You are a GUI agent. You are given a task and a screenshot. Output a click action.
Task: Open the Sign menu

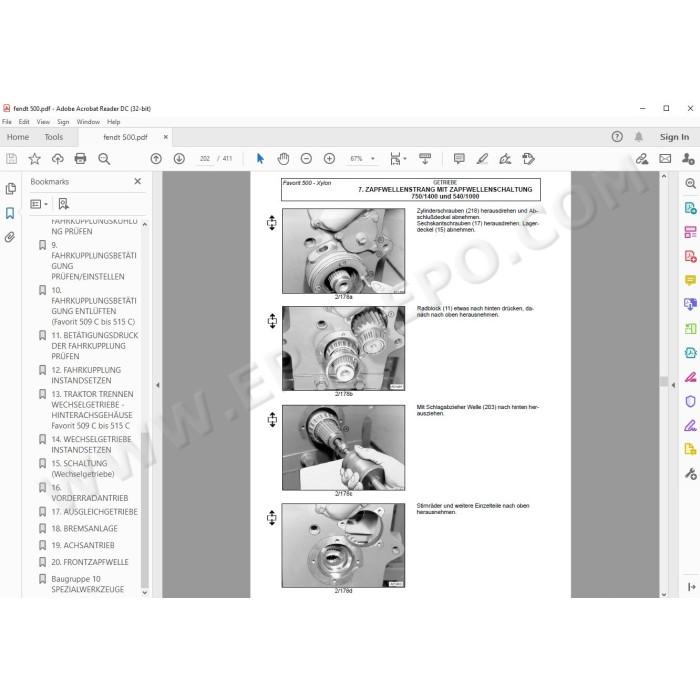point(63,121)
